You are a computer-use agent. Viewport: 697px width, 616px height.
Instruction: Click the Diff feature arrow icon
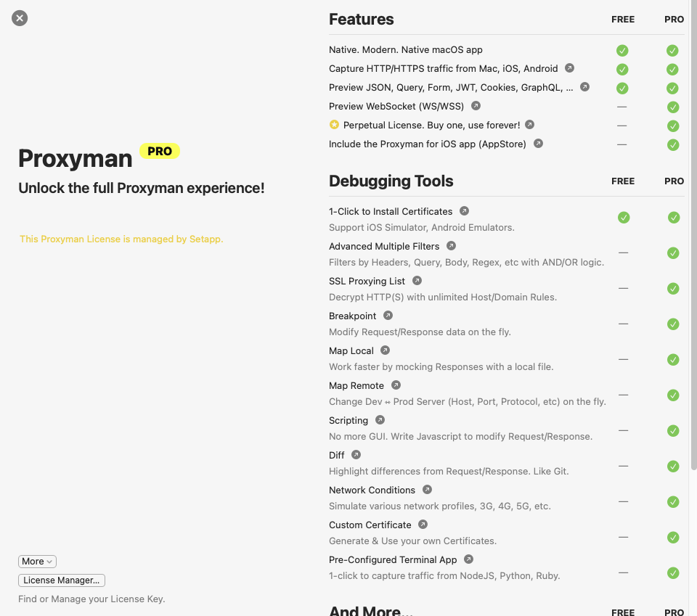[356, 455]
